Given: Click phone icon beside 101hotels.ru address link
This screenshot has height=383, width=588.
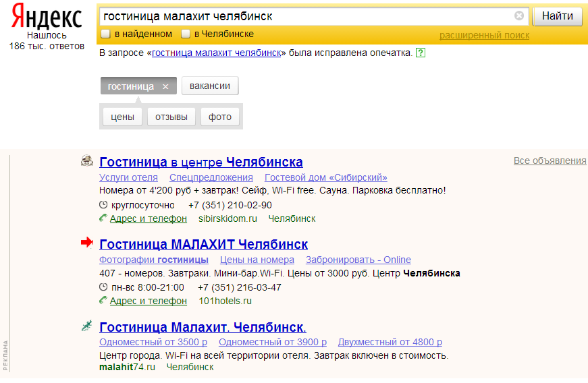Looking at the screenshot, I should click(x=103, y=300).
